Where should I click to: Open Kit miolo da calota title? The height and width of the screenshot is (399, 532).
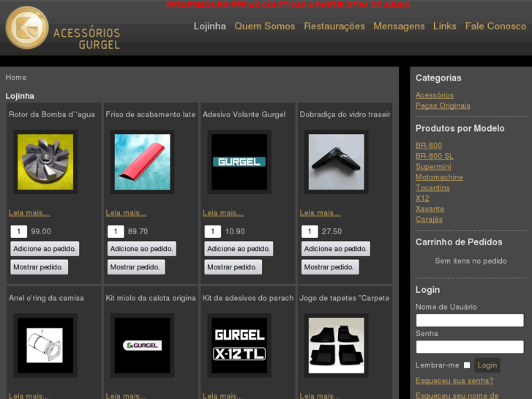pos(151,298)
